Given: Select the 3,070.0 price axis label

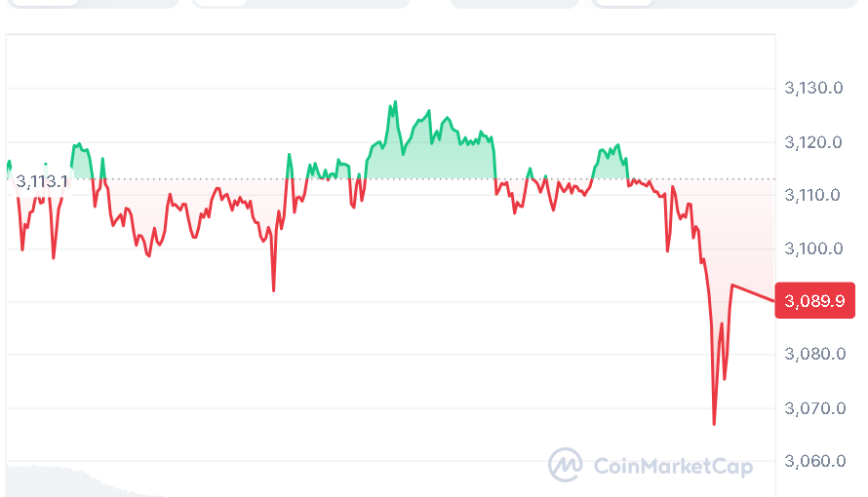Looking at the screenshot, I should pyautogui.click(x=813, y=407).
